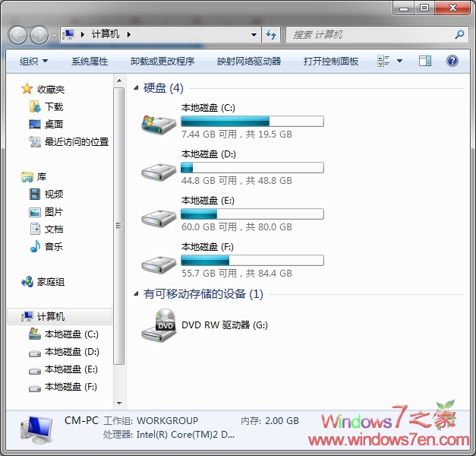Click the navigation pane scroll down arrow
Viewport: 476px width, 456px height.
(x=119, y=404)
